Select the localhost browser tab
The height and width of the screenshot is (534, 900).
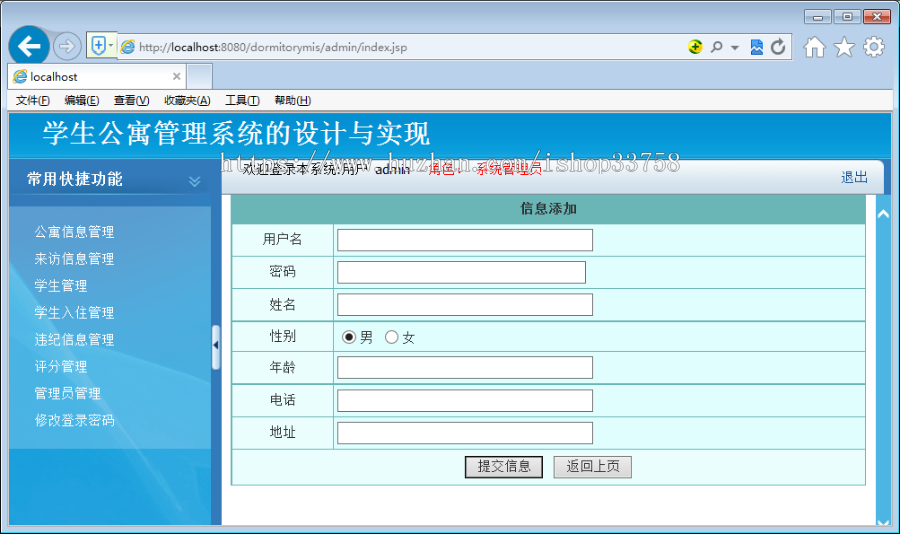[96, 76]
